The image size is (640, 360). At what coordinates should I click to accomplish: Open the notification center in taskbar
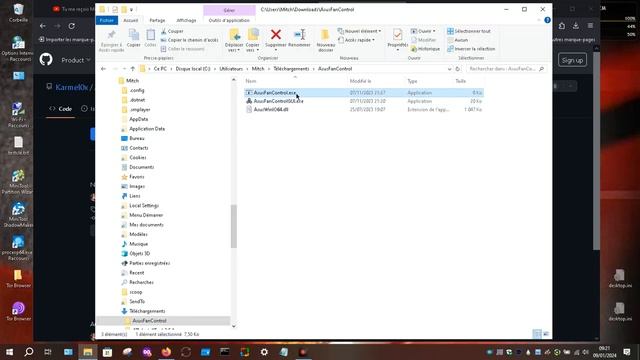tap(627, 352)
